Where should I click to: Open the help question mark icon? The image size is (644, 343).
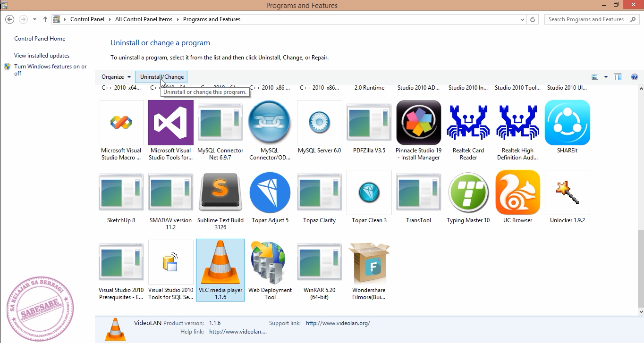(635, 77)
